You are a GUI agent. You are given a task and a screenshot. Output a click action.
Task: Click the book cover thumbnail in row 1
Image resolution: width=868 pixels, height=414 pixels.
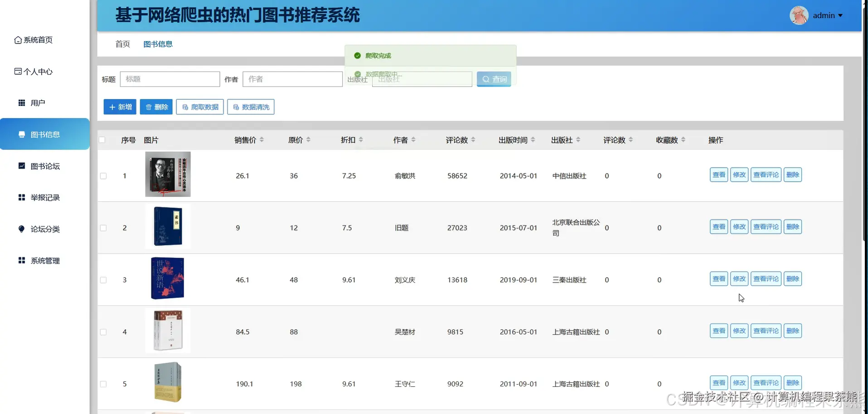pyautogui.click(x=168, y=174)
